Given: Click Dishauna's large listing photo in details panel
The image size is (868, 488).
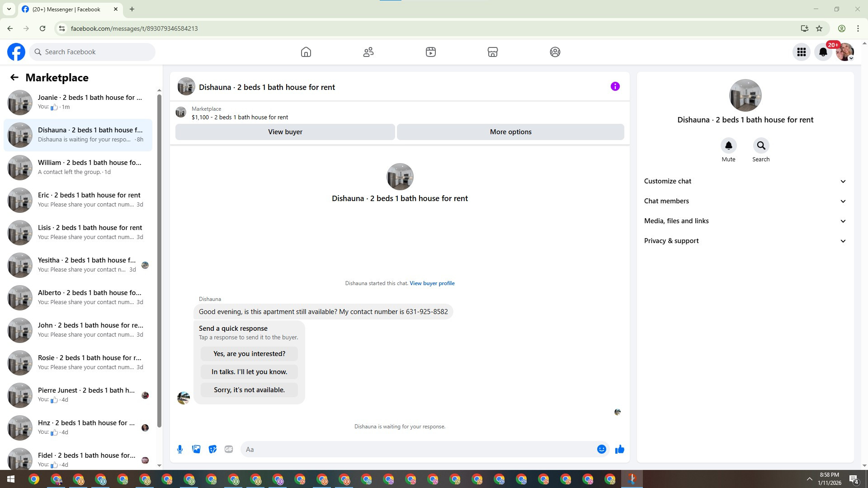Looking at the screenshot, I should (x=745, y=95).
